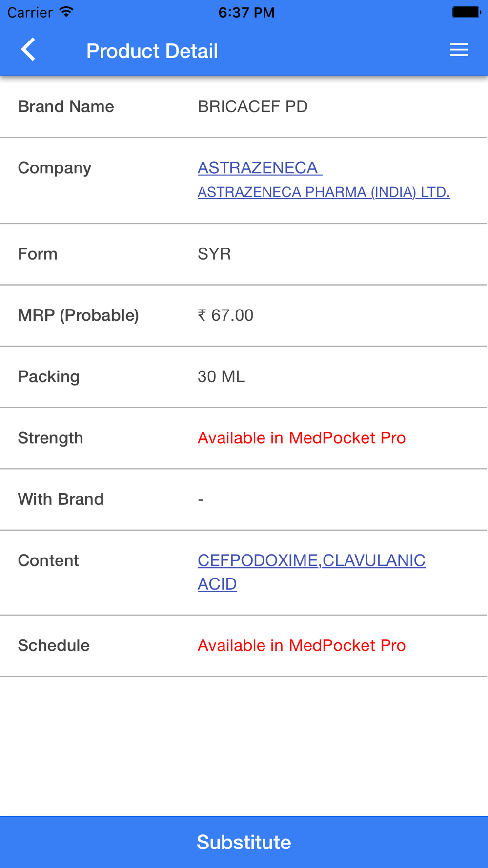
Task: Tap the ₹ 67.00 MRP value
Action: 225,315
